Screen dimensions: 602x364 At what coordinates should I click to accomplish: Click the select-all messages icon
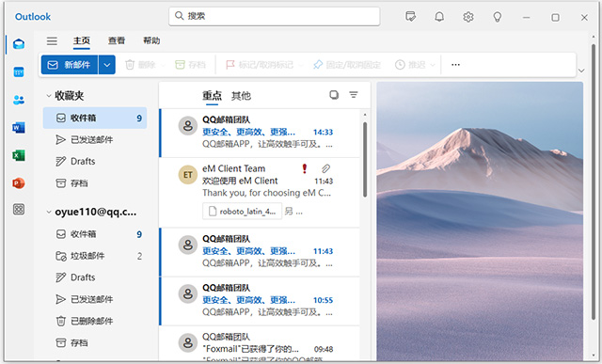click(x=334, y=95)
